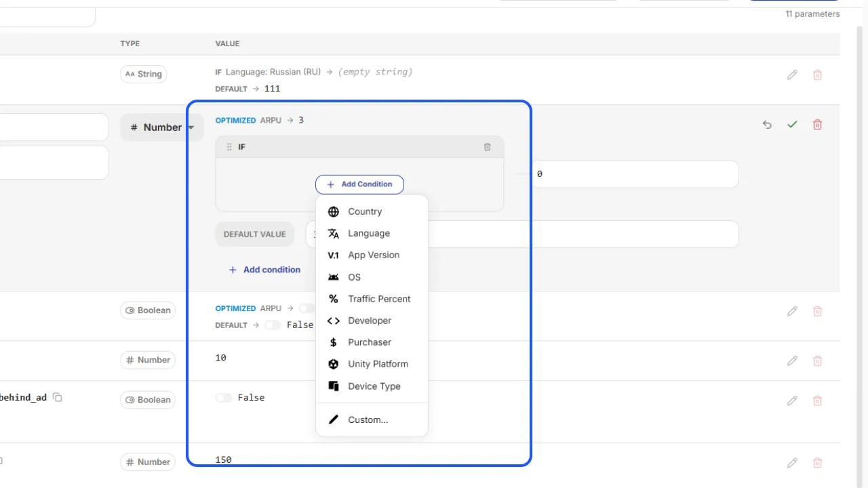Click the default value input field

coord(522,234)
